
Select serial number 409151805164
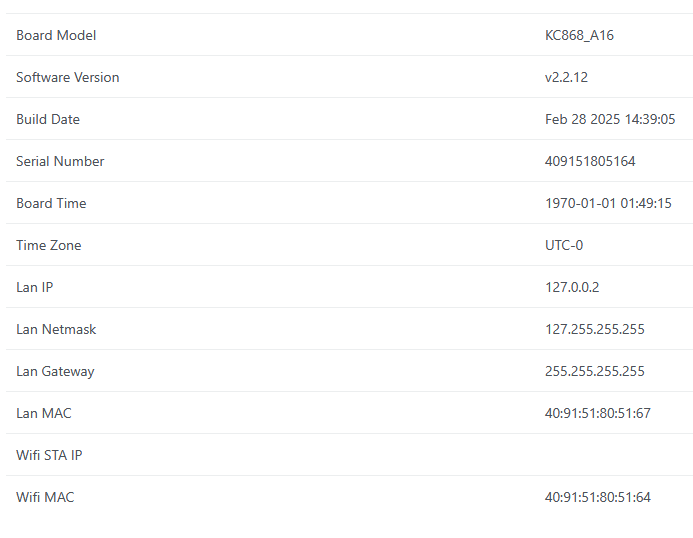590,161
